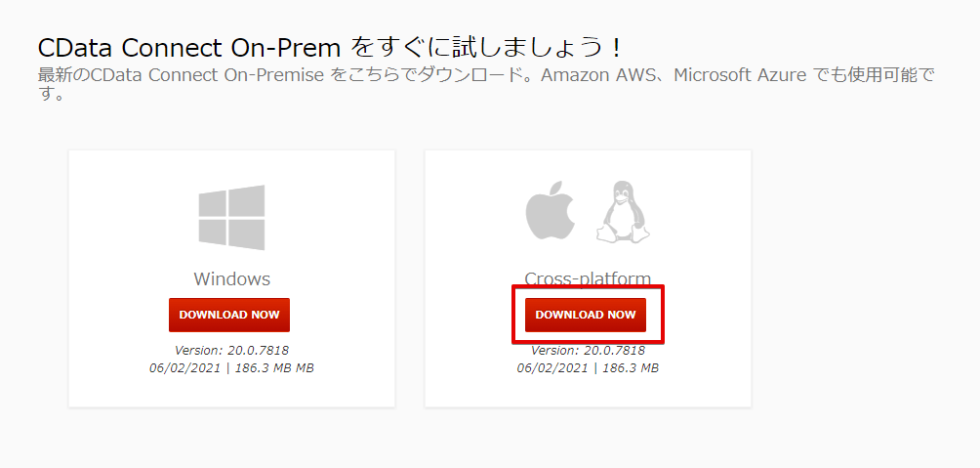
Task: Click the page heading about CData Connect On-Prem
Action: pos(330,47)
